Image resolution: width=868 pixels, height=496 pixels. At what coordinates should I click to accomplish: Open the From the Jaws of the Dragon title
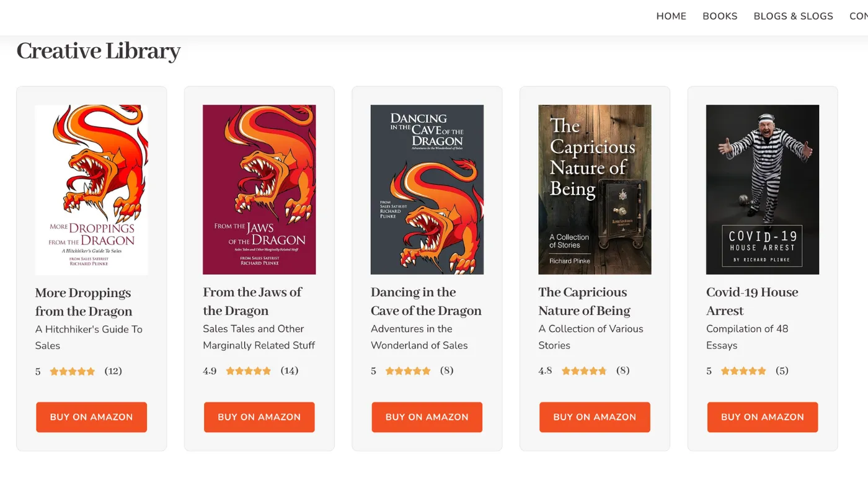click(x=252, y=301)
